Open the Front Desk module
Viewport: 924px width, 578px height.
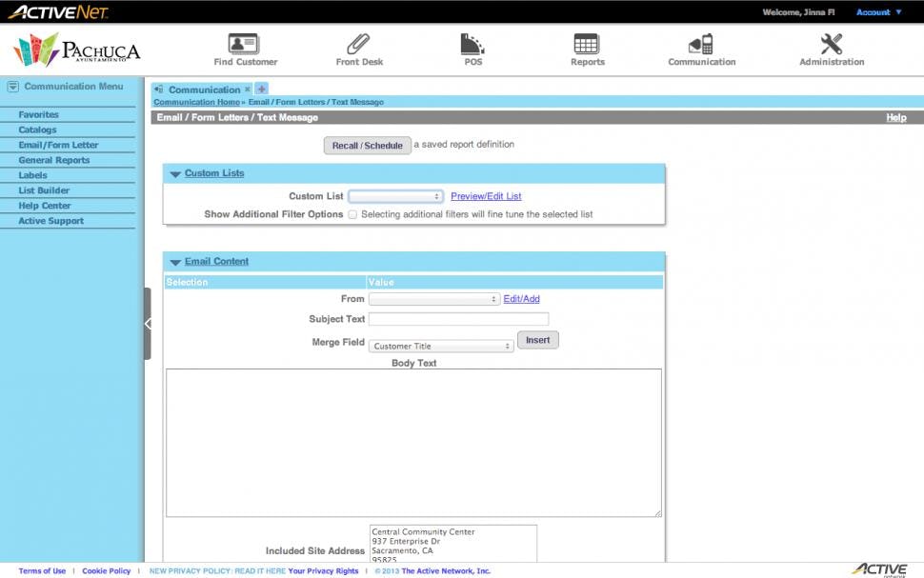[x=358, y=48]
